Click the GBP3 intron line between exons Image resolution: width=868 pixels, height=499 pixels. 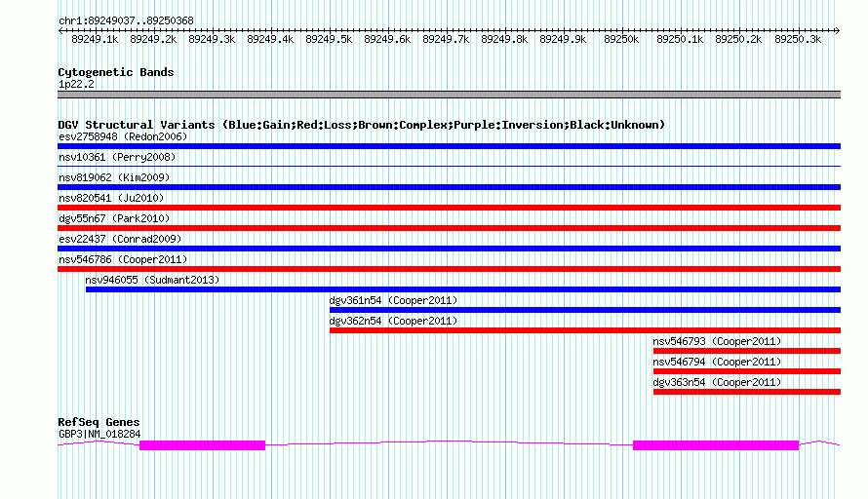(449, 441)
